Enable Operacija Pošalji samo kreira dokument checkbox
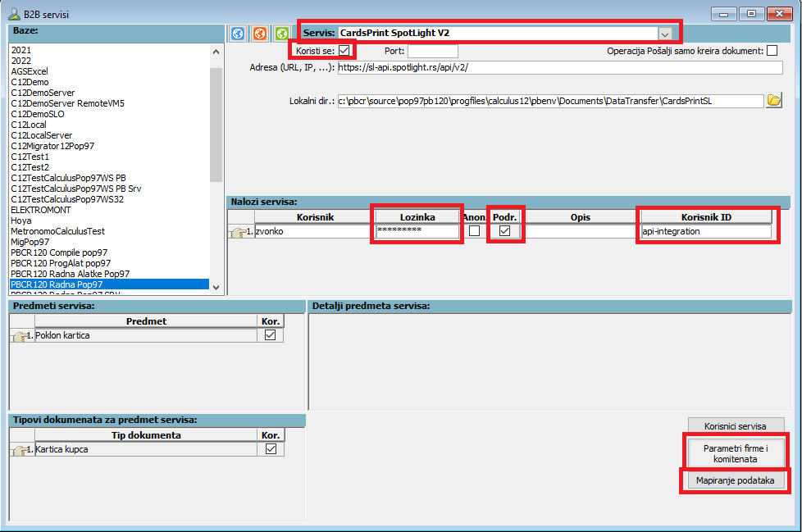 772,51
